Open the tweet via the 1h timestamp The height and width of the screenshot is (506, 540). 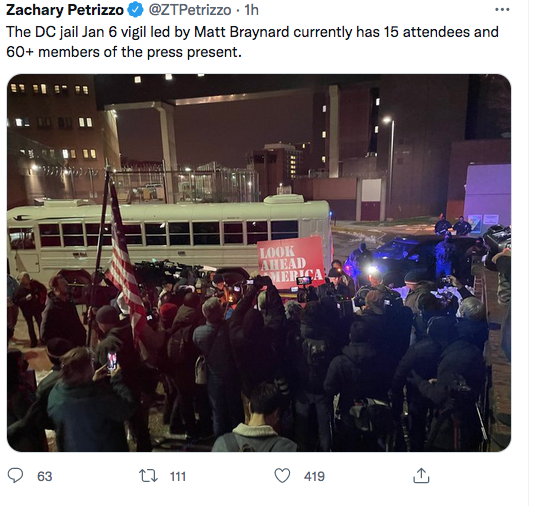point(251,10)
